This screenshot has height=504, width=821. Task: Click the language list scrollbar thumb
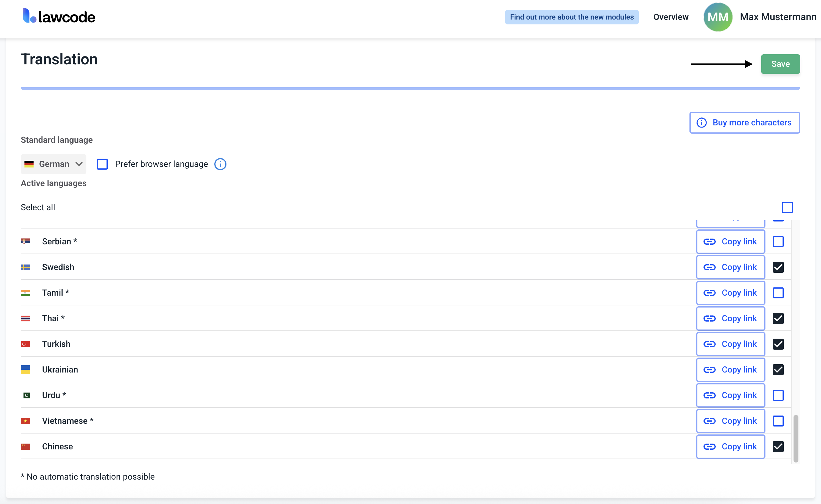click(796, 438)
